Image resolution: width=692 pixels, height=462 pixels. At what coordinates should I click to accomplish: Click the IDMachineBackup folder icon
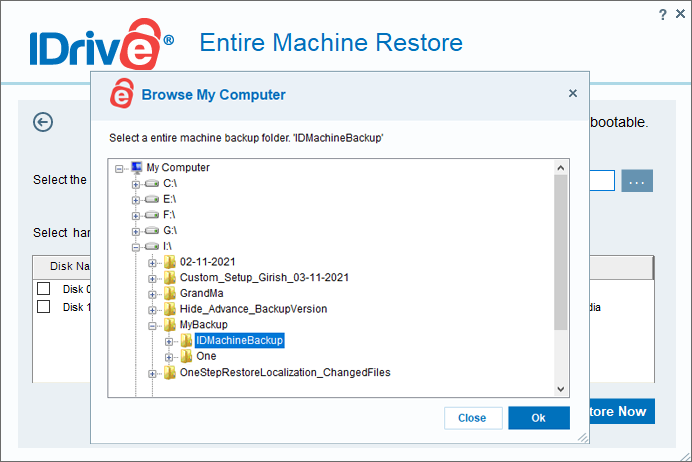click(186, 341)
